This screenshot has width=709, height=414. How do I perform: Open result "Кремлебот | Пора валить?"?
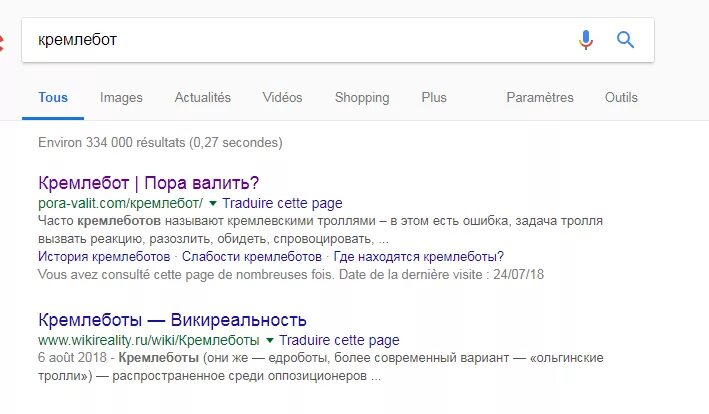tap(148, 183)
